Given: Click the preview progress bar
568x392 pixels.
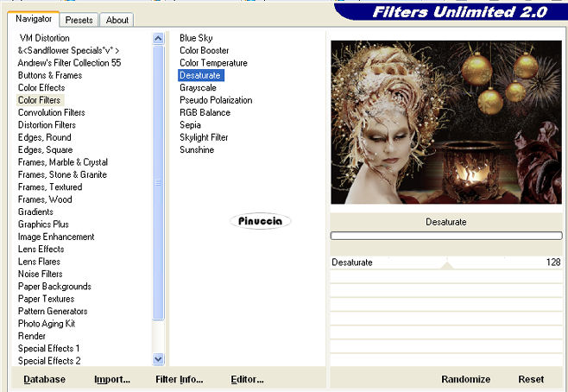Looking at the screenshot, I should pos(446,236).
